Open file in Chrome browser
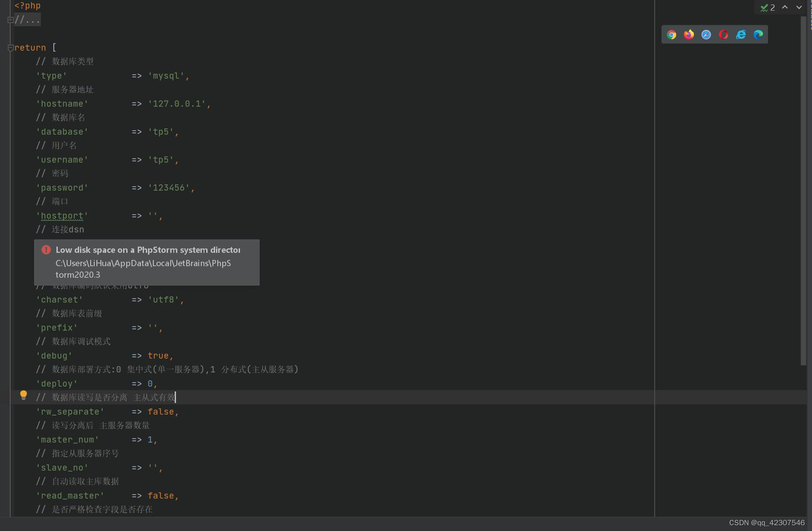Viewport: 812px width, 531px height. pos(671,35)
